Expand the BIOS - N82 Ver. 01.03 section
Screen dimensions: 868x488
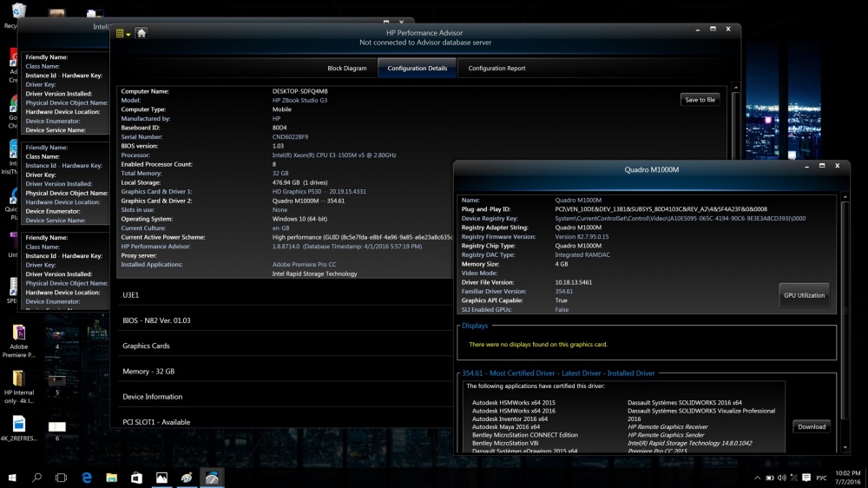pos(156,320)
